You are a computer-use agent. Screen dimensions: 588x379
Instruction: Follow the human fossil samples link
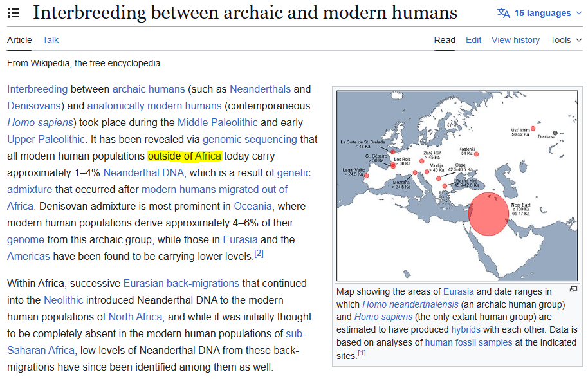(468, 342)
